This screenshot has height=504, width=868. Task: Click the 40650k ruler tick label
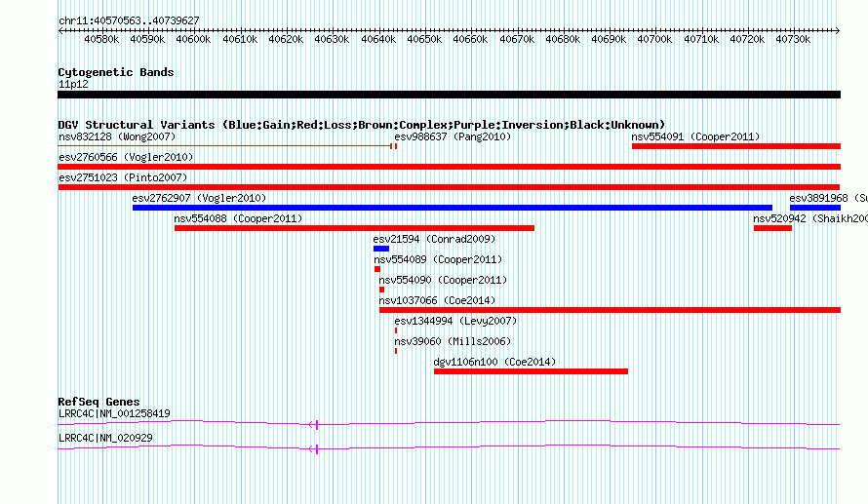pos(424,39)
